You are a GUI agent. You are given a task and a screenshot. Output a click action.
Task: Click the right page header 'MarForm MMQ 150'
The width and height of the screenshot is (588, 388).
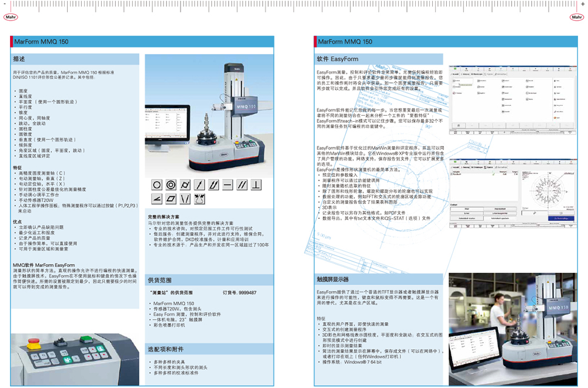pos(345,42)
